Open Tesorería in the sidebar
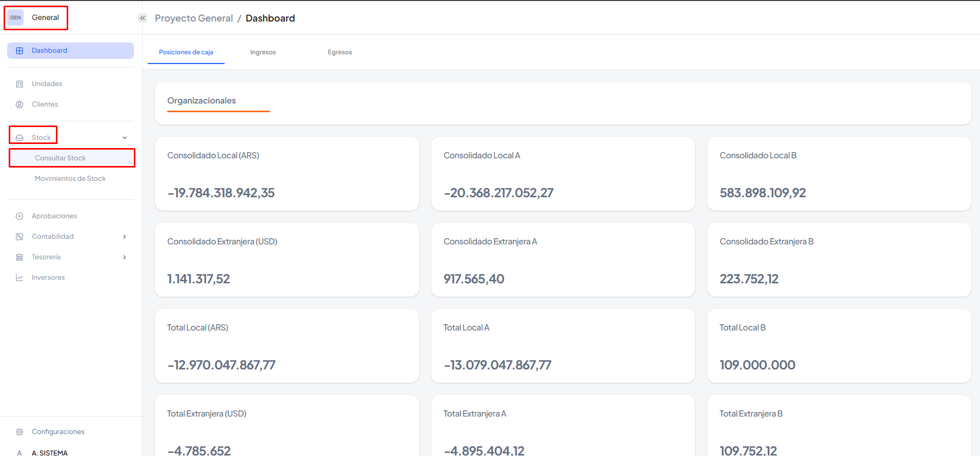Viewport: 980px width, 456px height. pyautogui.click(x=70, y=257)
